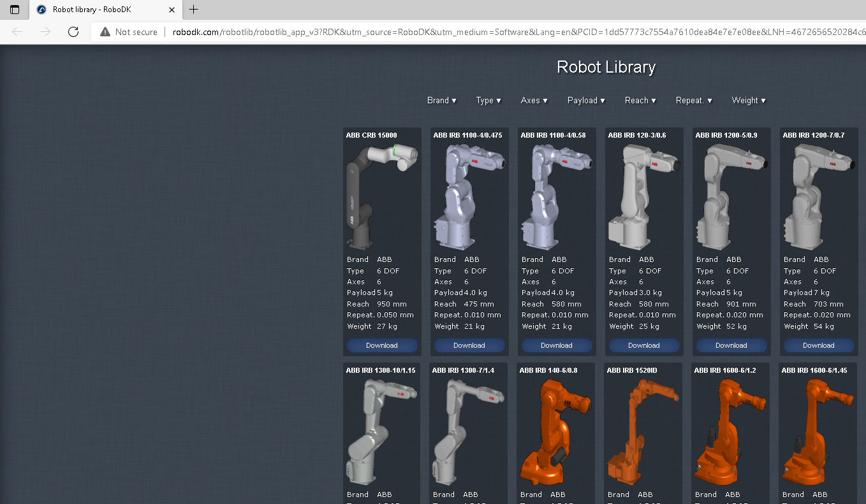Open a new browser tab

[194, 10]
